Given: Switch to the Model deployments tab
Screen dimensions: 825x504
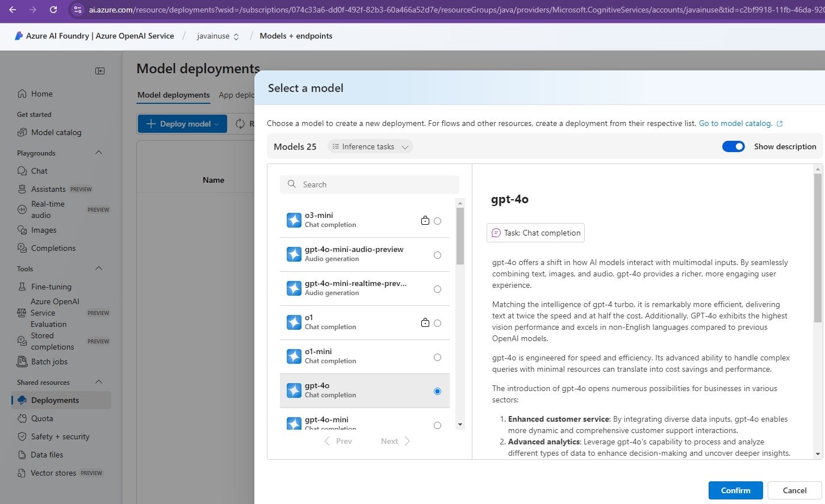Looking at the screenshot, I should (174, 95).
